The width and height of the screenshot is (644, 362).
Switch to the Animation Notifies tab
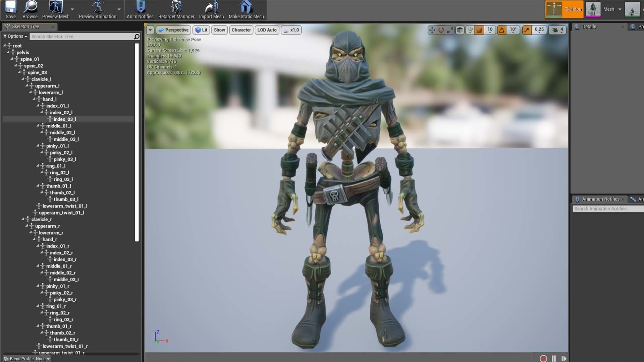pos(600,199)
